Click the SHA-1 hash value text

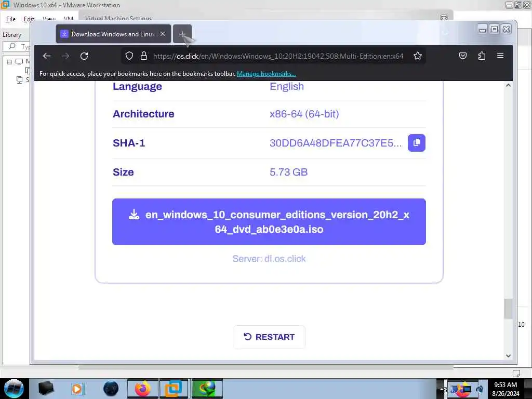pos(336,143)
